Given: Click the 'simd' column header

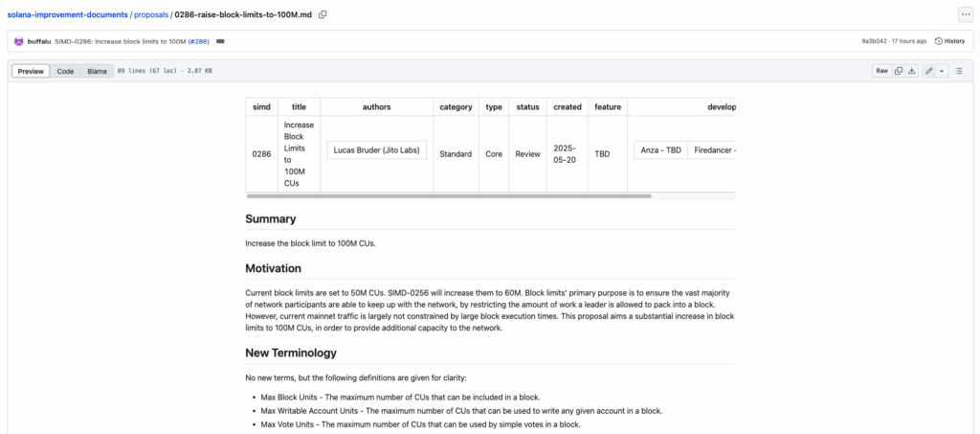Looking at the screenshot, I should click(262, 107).
